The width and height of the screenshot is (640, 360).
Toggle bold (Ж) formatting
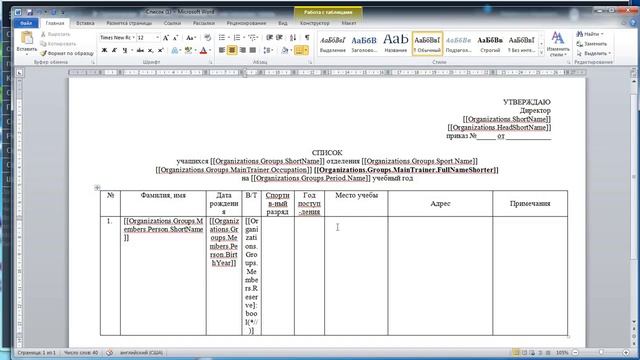coord(104,50)
